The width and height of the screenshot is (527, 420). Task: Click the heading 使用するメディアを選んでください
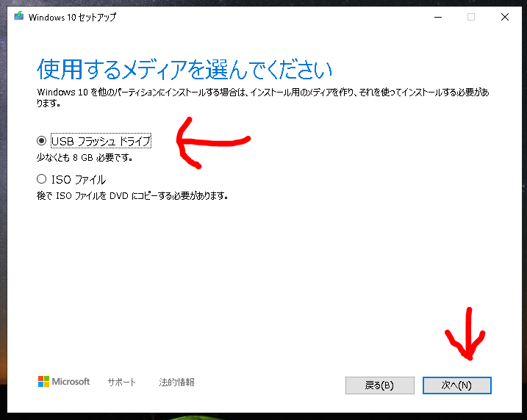point(184,70)
